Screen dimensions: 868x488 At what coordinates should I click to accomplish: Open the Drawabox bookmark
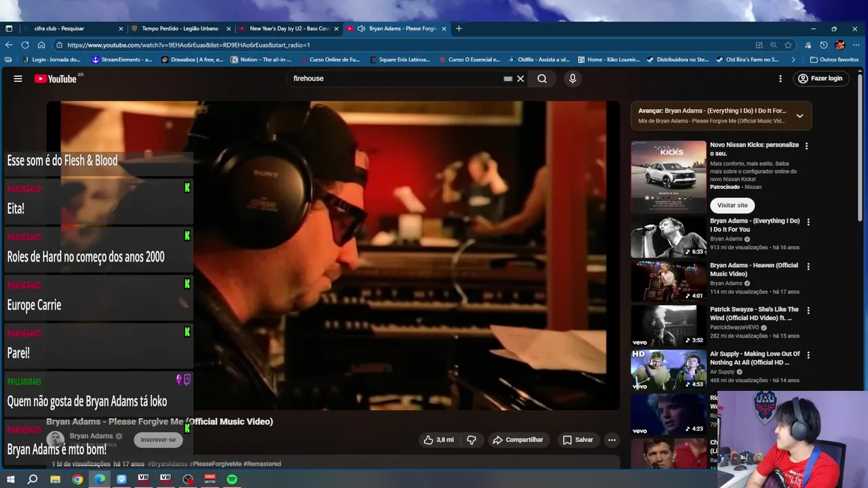click(x=192, y=60)
